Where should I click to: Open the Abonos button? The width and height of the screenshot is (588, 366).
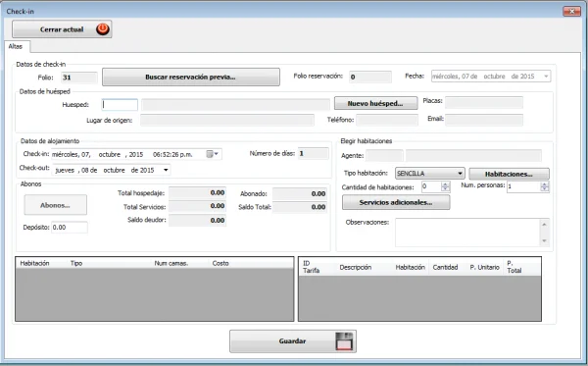click(56, 205)
